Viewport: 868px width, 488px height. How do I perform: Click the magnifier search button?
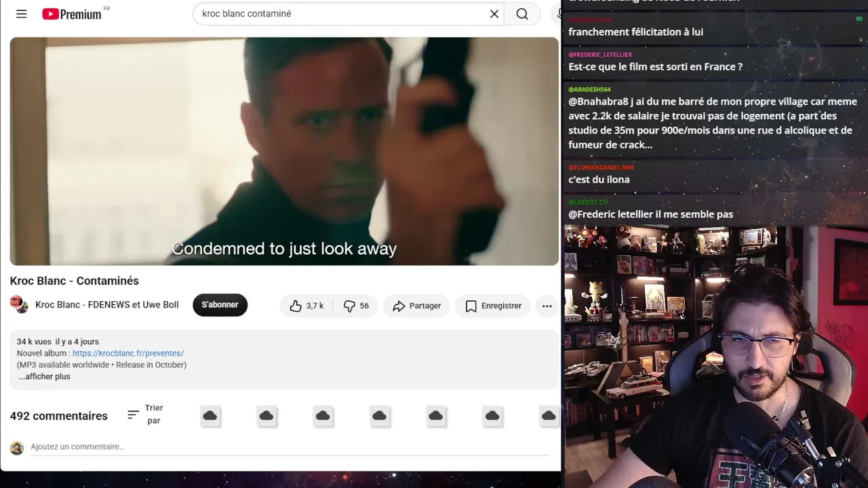(522, 14)
